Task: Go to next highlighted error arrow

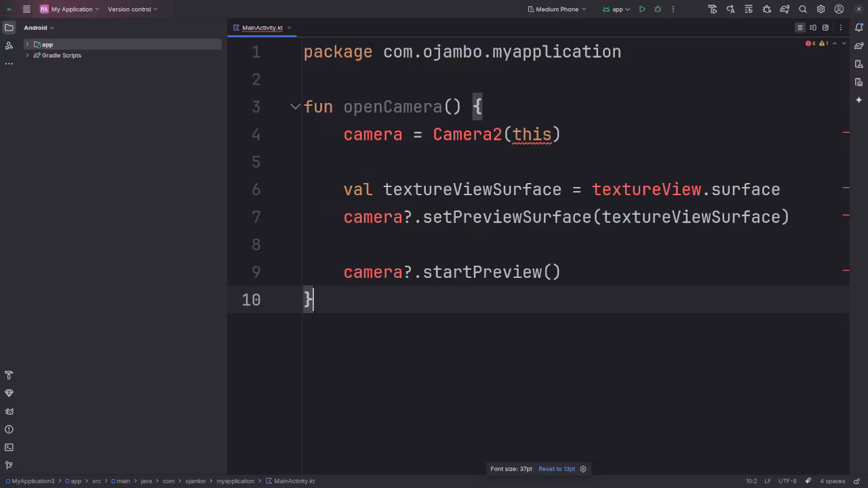Action: point(844,43)
